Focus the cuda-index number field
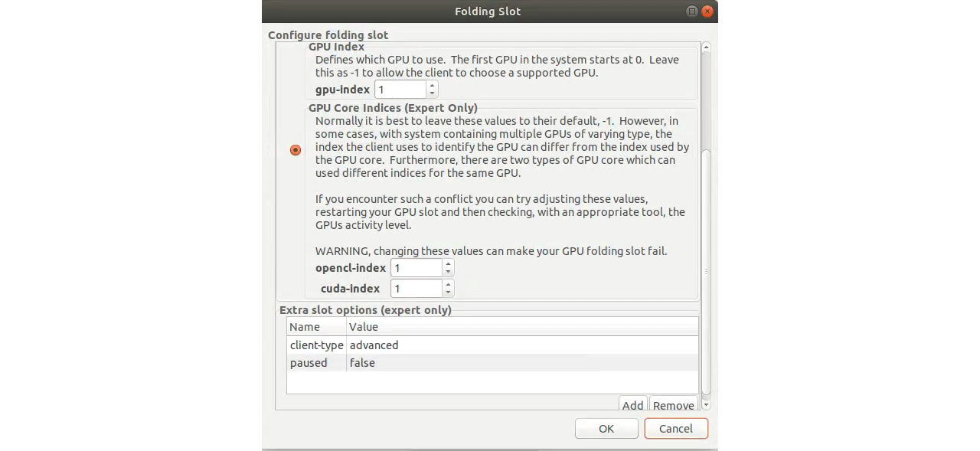The width and height of the screenshot is (980, 451). pos(416,289)
